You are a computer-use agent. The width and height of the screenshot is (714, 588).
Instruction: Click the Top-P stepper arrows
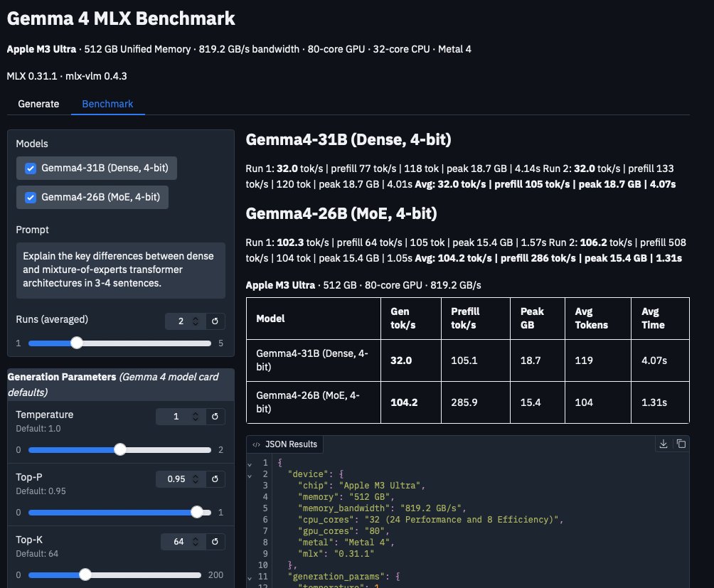[196, 479]
